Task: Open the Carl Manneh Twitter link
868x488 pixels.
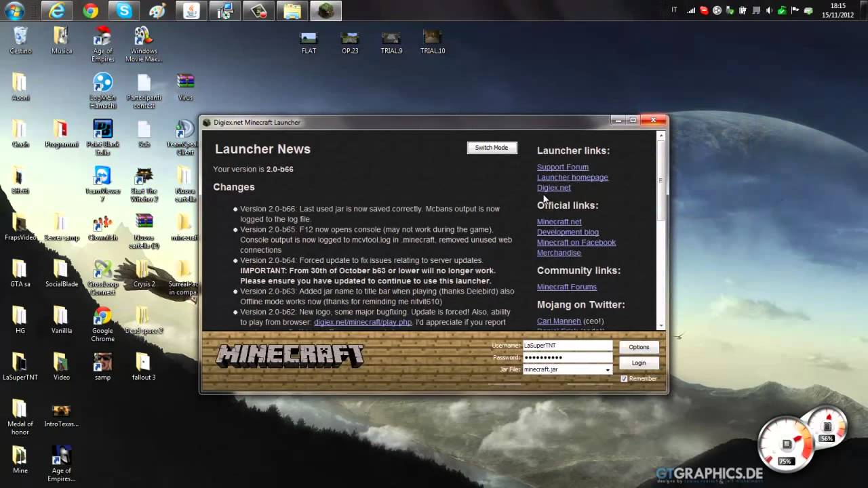Action: pos(559,321)
